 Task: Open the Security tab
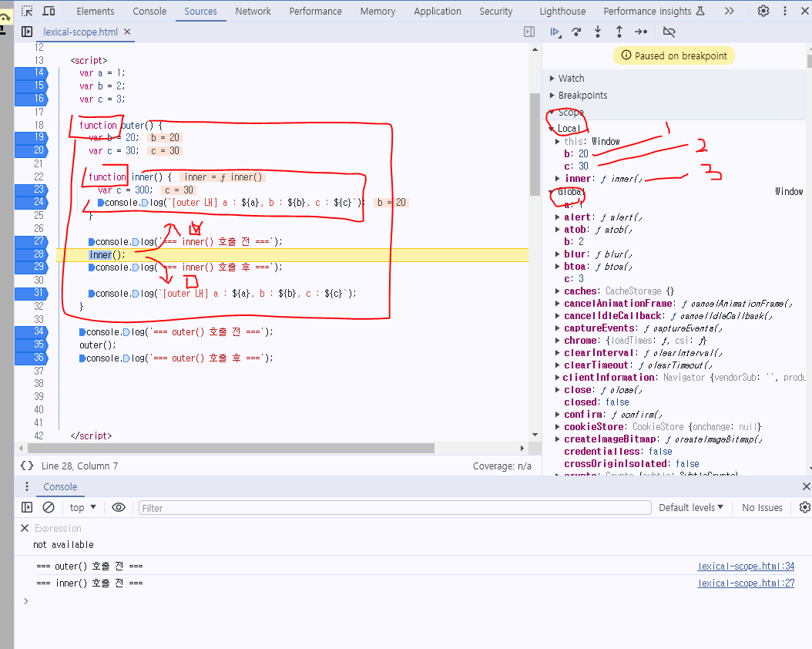point(495,11)
